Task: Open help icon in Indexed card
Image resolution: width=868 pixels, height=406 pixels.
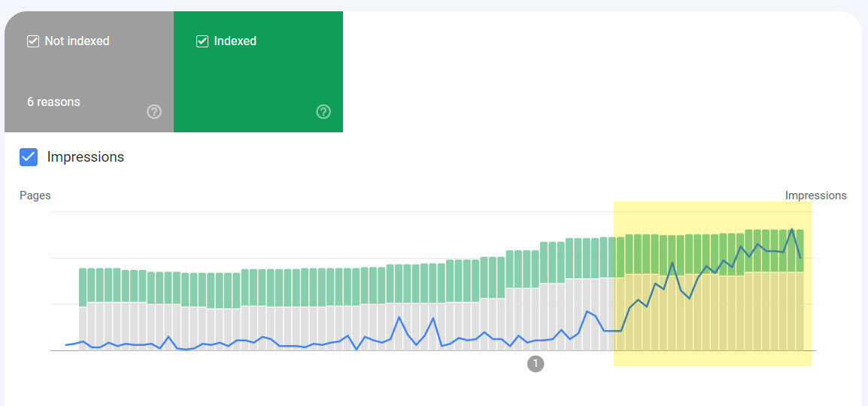Action: [323, 112]
